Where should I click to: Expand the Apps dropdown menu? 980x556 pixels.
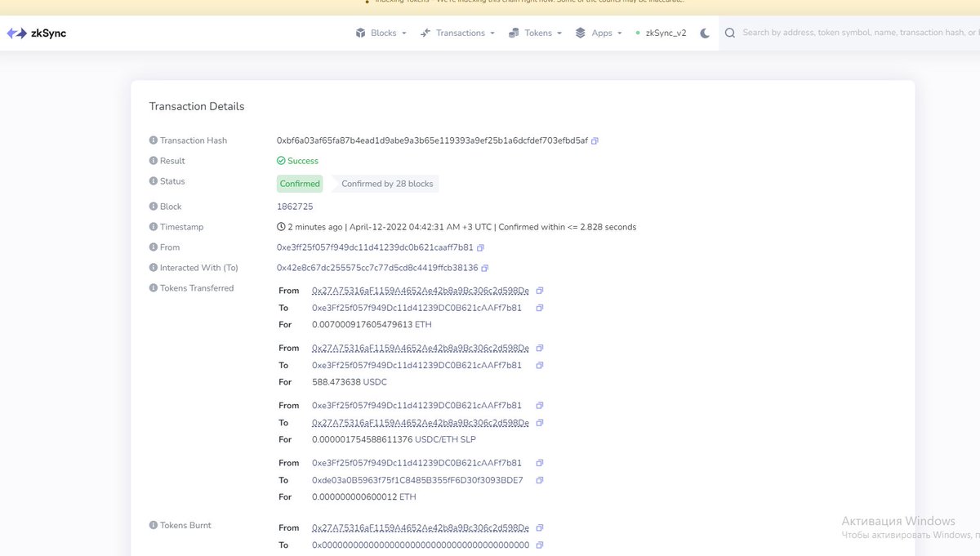click(x=599, y=33)
